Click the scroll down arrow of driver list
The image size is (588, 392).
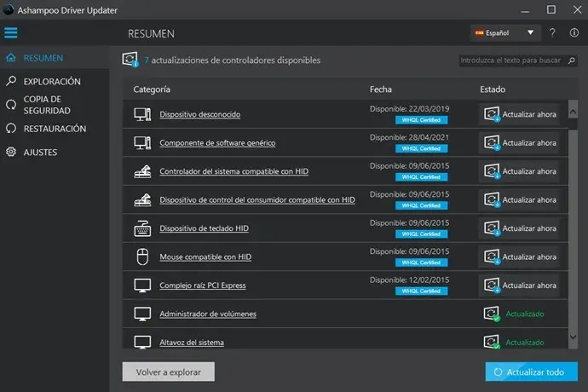573,337
